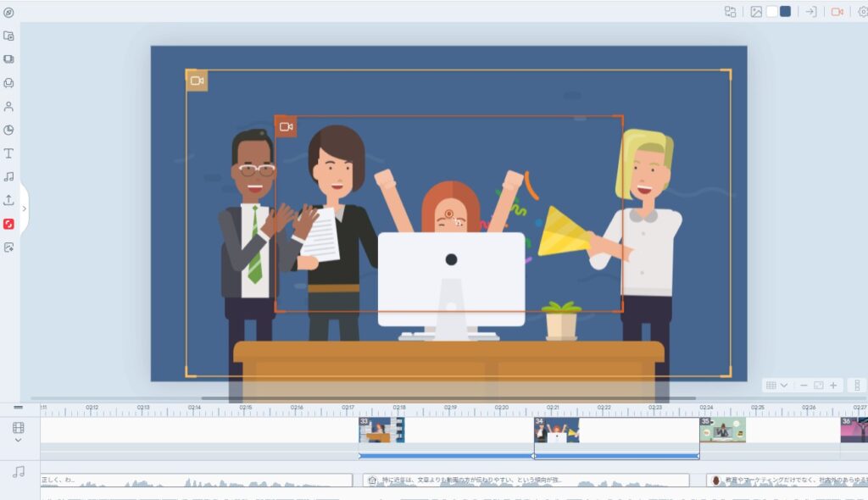Select the red inner camera frame badge

286,127
